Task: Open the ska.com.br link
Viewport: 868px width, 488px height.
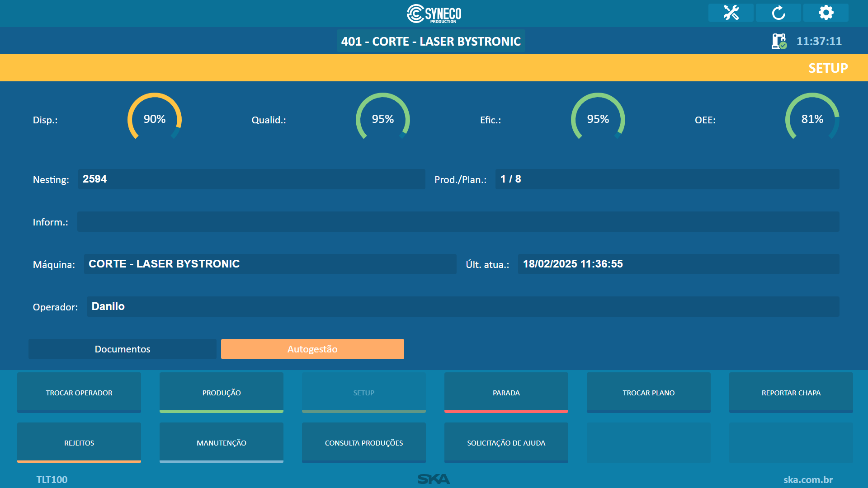Action: coord(808,479)
